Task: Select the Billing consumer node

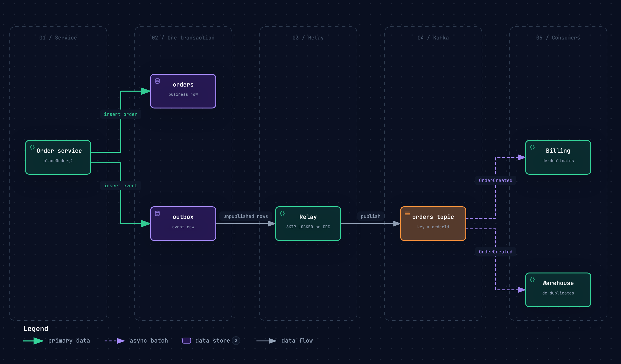Action: pos(558,157)
